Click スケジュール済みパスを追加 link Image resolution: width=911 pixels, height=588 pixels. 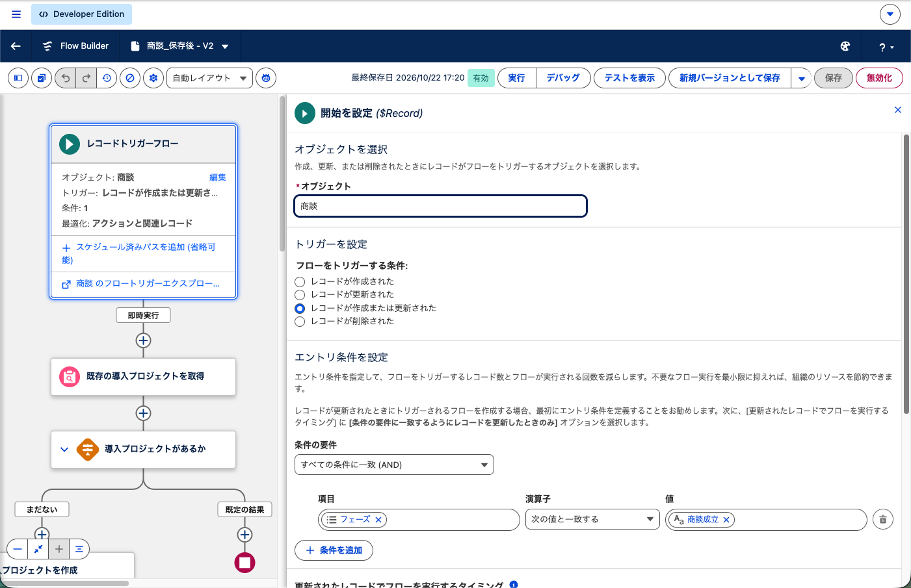[x=139, y=253]
